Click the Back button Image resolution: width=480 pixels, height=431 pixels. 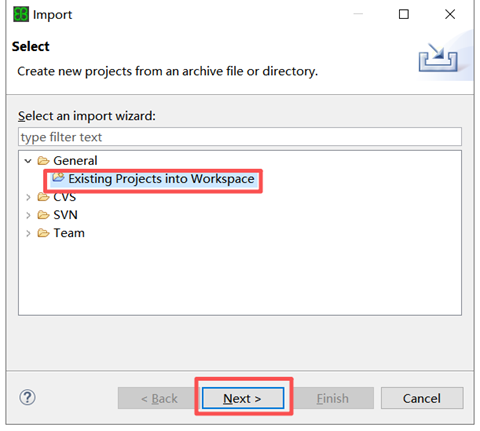point(159,398)
